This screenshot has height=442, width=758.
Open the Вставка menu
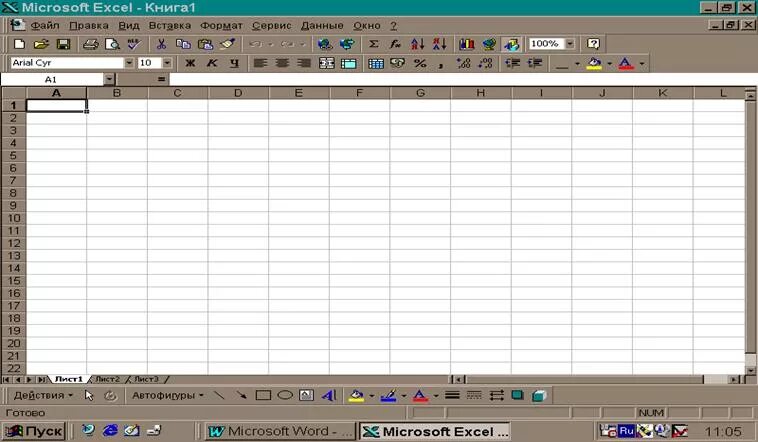point(169,25)
